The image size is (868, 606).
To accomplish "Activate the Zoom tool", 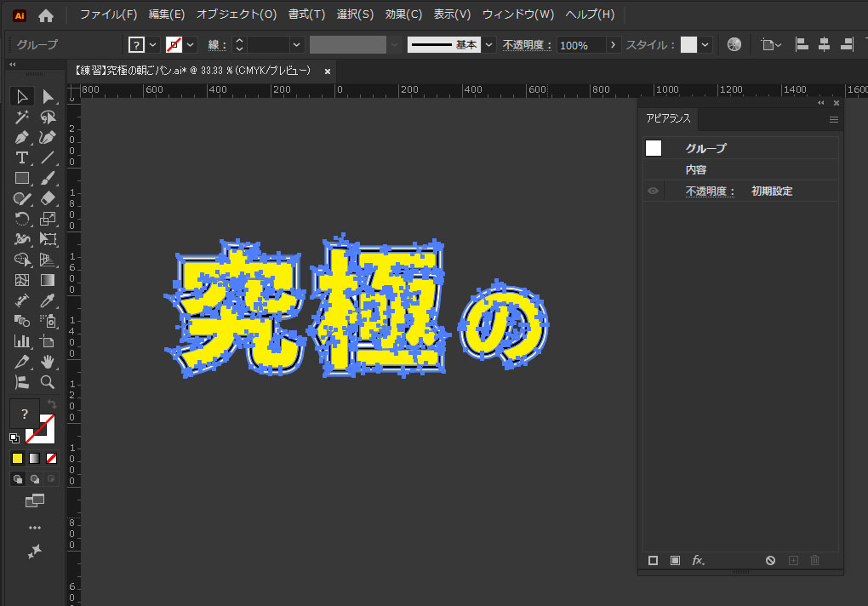I will (x=49, y=382).
